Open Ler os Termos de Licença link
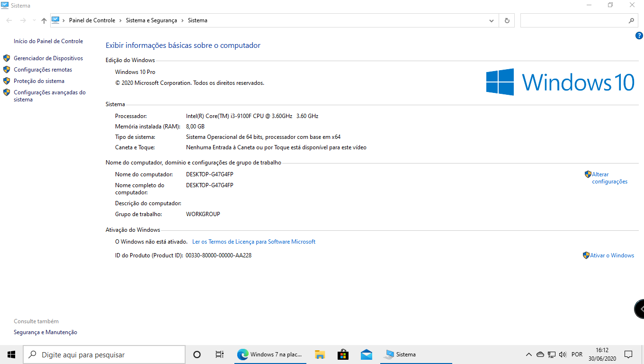This screenshot has width=644, height=364. pyautogui.click(x=254, y=242)
